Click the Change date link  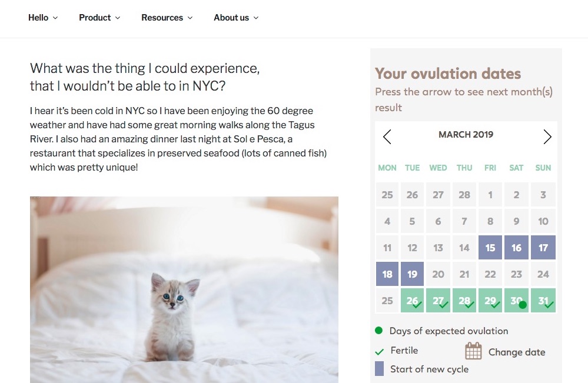coord(517,352)
